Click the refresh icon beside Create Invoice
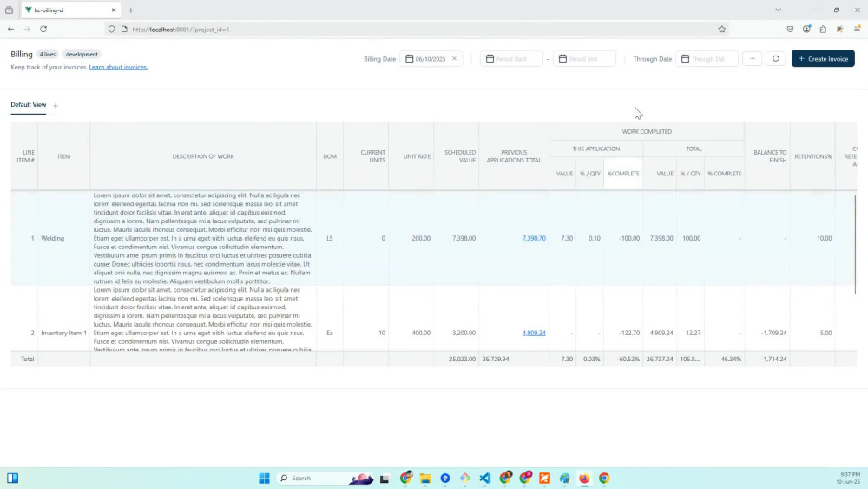The width and height of the screenshot is (868, 489). pyautogui.click(x=775, y=59)
